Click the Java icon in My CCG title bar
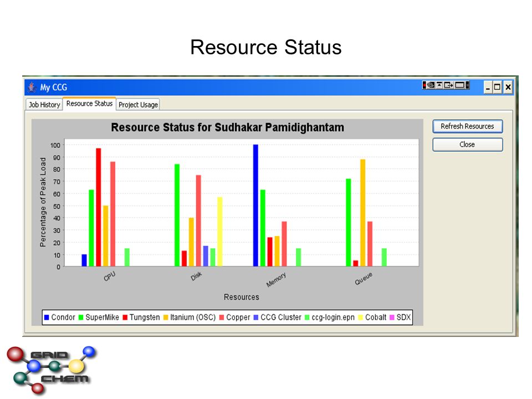The image size is (532, 399). (x=32, y=87)
